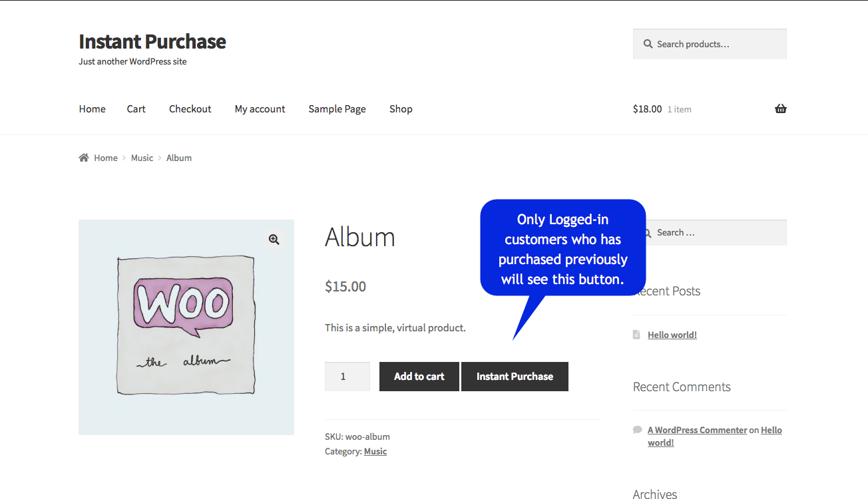Open the $18.00 1 item cart total link

coord(662,109)
